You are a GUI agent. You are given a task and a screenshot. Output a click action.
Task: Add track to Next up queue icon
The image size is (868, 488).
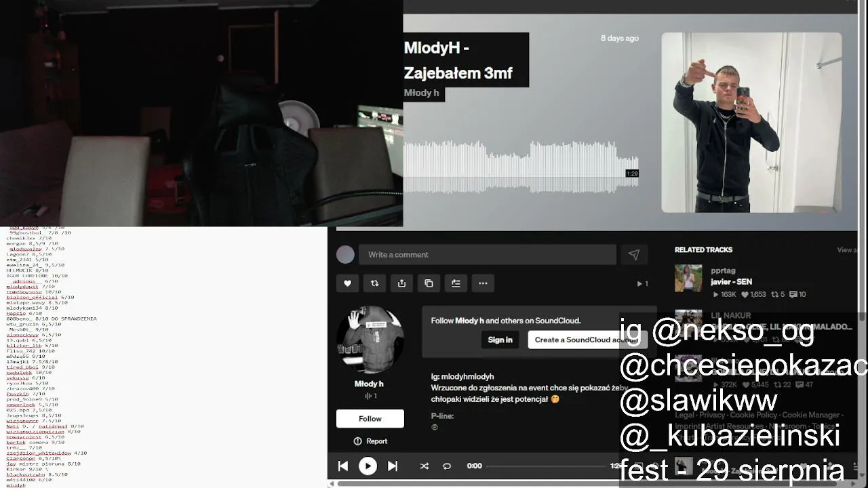[x=456, y=283]
